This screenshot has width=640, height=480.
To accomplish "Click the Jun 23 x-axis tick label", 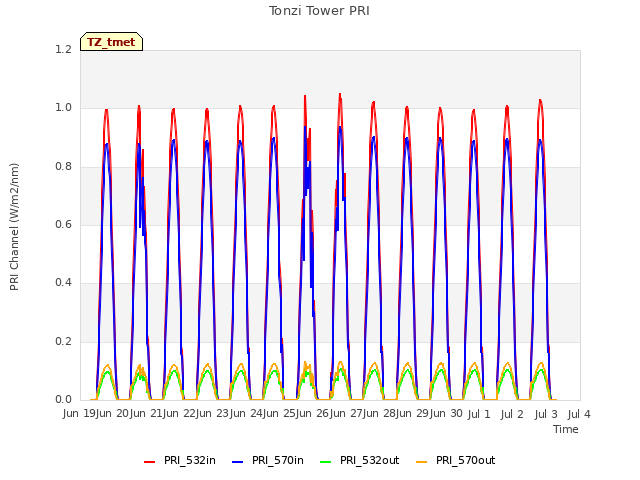I will 213,414.
